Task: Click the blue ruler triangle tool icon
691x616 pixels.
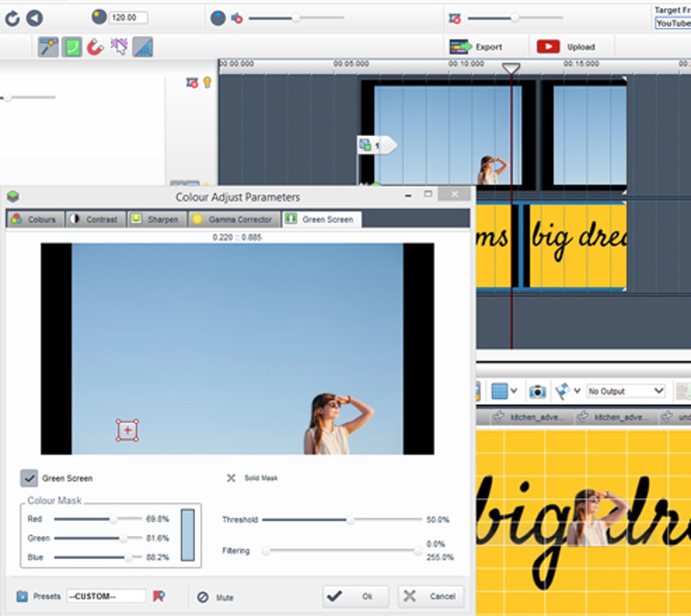Action: (x=143, y=47)
